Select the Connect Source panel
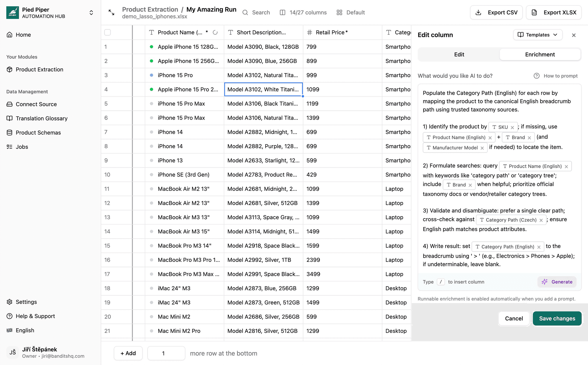588x365 pixels. [36, 104]
